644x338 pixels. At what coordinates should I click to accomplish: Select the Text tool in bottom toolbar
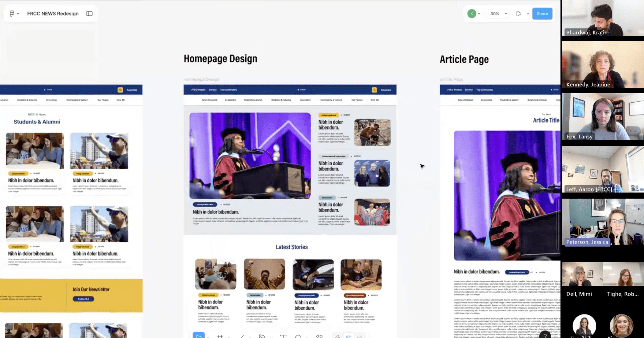coord(283,336)
